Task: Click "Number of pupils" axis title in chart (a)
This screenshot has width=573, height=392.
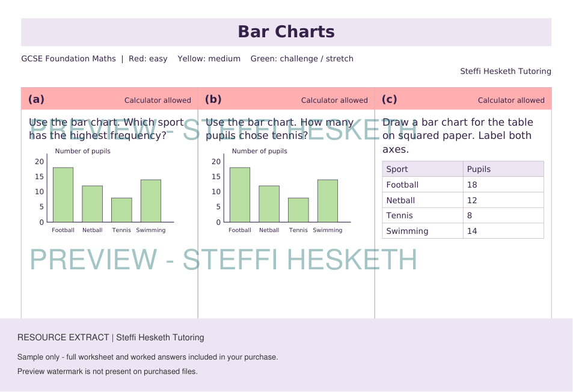Action: click(x=82, y=152)
